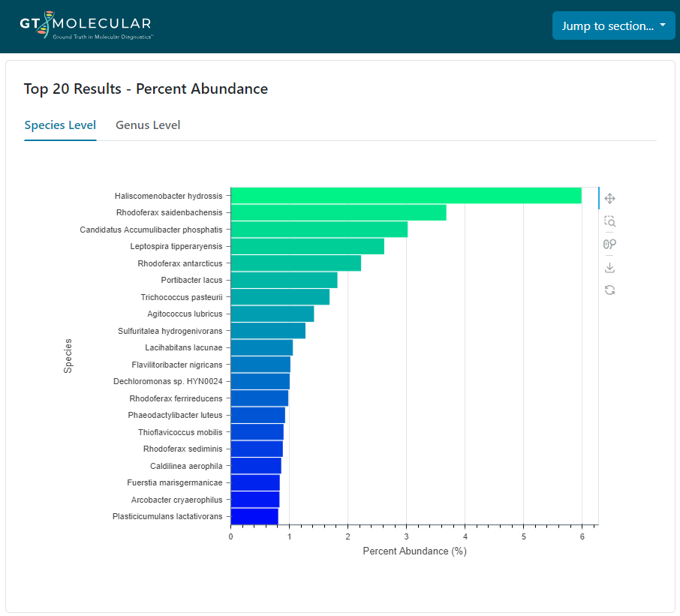
Task: Click the Flavilitoribacter nigricans label
Action: click(x=177, y=365)
